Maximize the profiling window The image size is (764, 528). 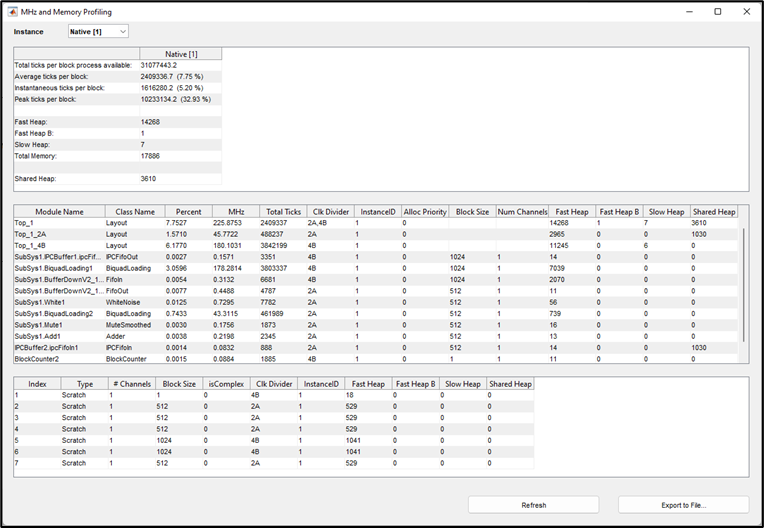[717, 12]
